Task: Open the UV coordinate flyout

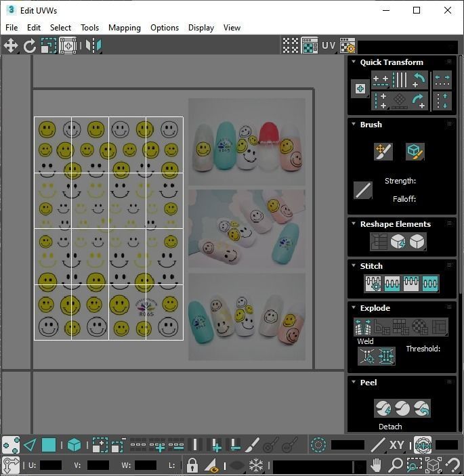Action: 329,46
